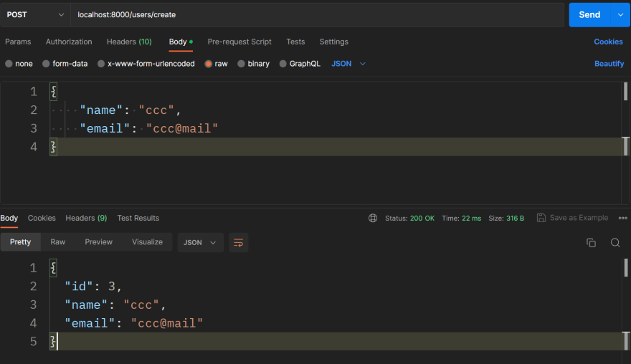Screen dimensions: 631x364
Task: Copy the response with the copy icon
Action: coord(591,242)
